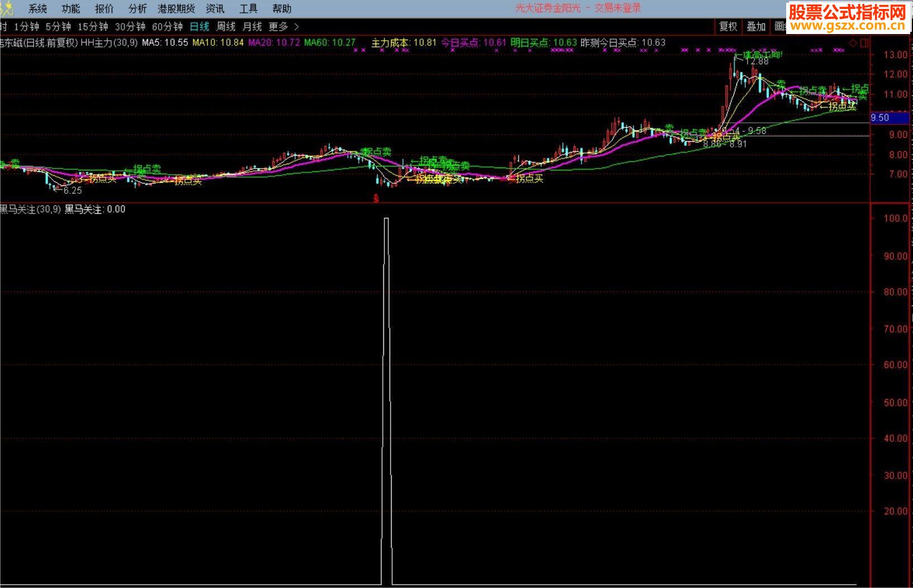Open the 功能 menu
The height and width of the screenshot is (588, 913).
click(x=71, y=9)
